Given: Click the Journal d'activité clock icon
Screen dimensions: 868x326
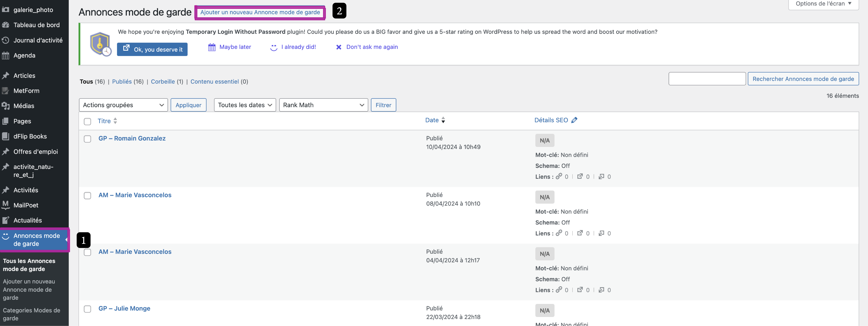Looking at the screenshot, I should (5, 40).
